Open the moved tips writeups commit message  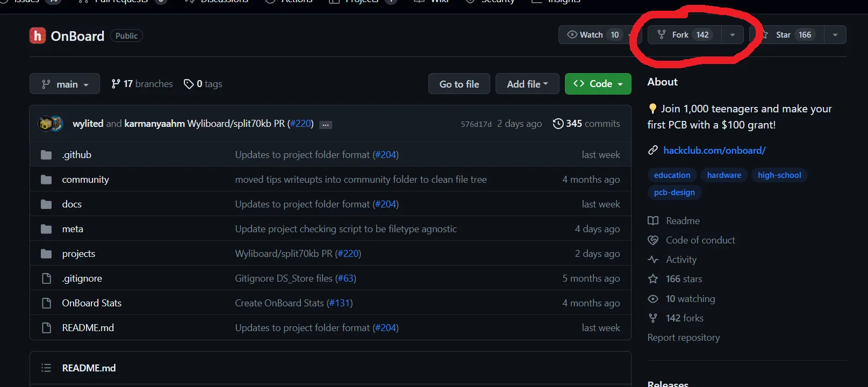361,180
